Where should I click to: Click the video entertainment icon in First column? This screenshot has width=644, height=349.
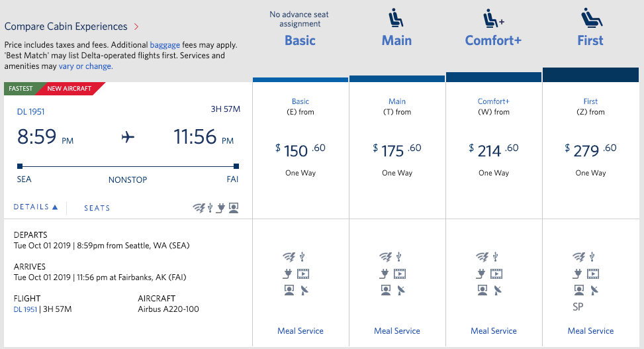pyautogui.click(x=594, y=274)
